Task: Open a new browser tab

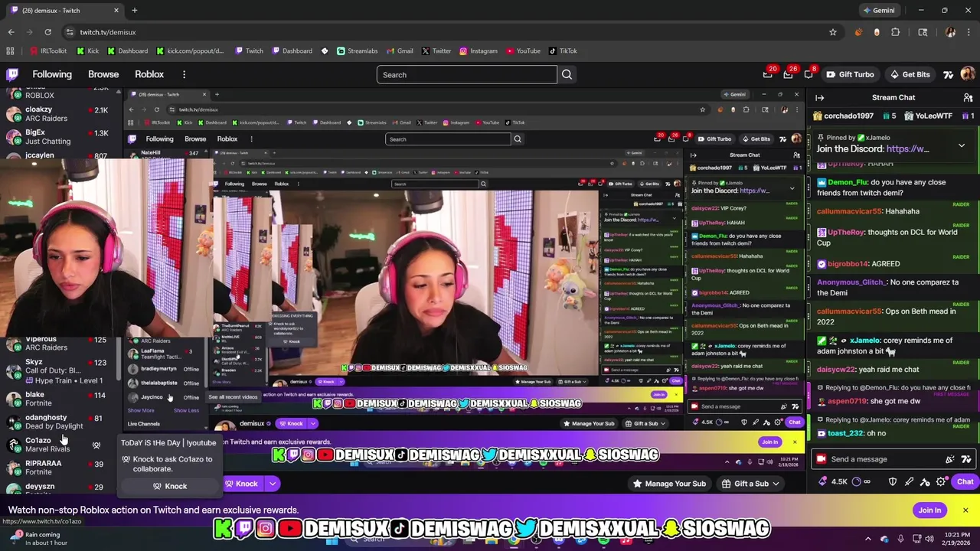Action: pyautogui.click(x=134, y=10)
